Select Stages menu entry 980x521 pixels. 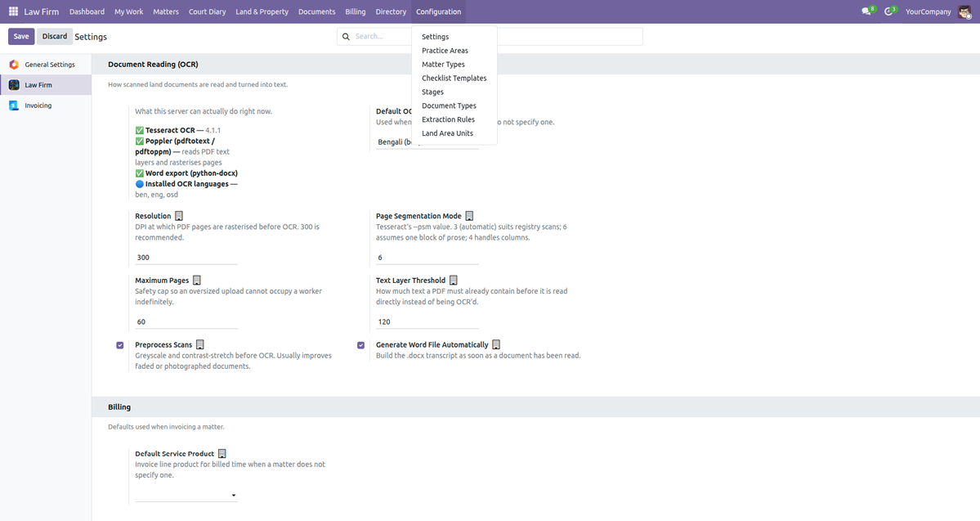(454, 92)
